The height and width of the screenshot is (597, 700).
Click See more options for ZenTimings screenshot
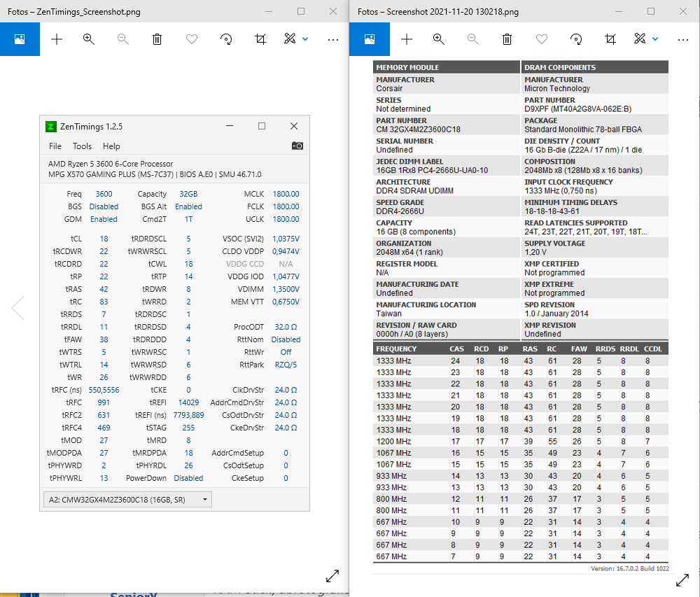(332, 40)
